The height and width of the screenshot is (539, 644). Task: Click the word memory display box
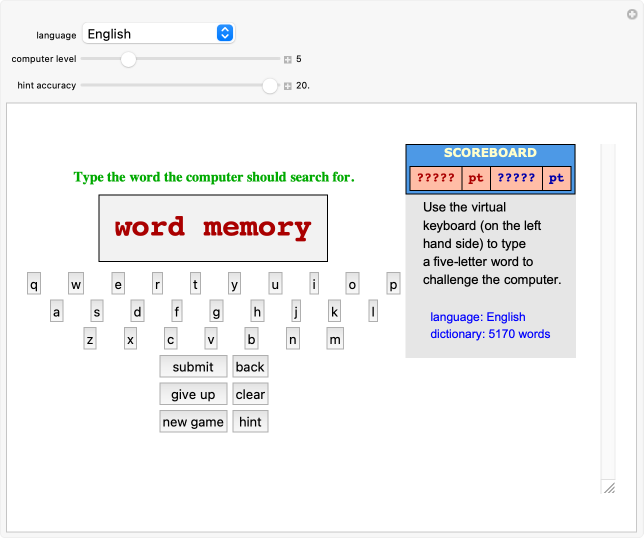click(213, 228)
